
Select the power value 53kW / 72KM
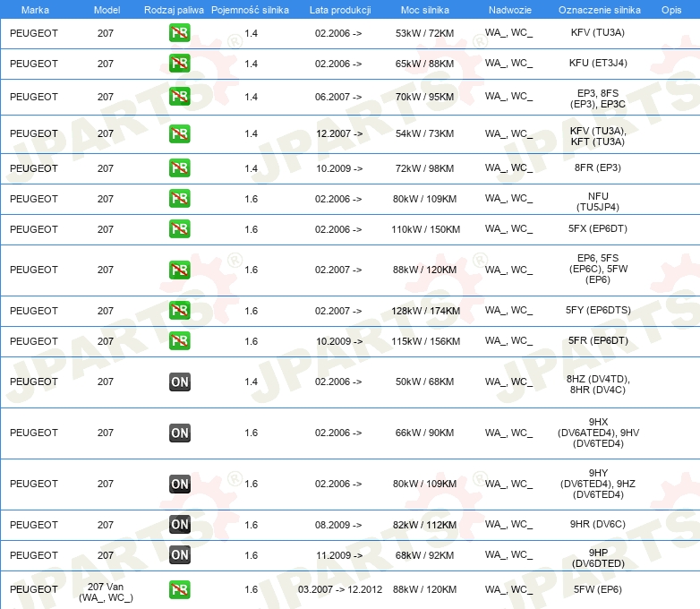tap(424, 33)
